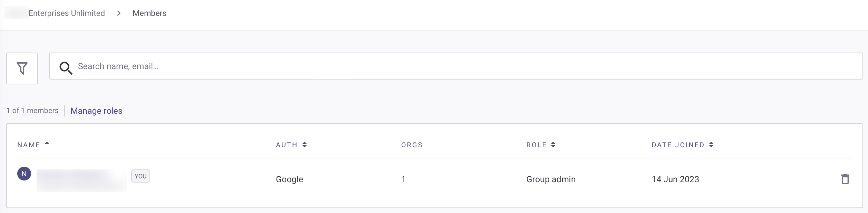
Task: Click the YOU badge beside the member
Action: point(141,176)
